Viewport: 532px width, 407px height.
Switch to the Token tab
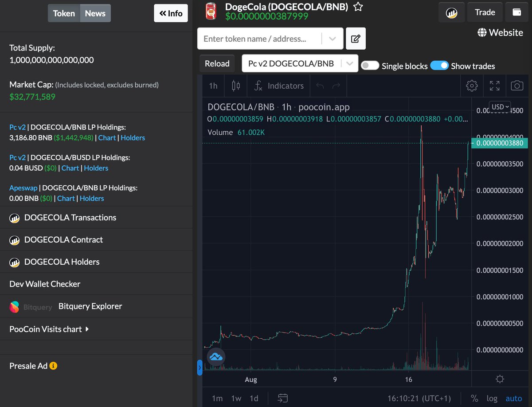tap(64, 13)
